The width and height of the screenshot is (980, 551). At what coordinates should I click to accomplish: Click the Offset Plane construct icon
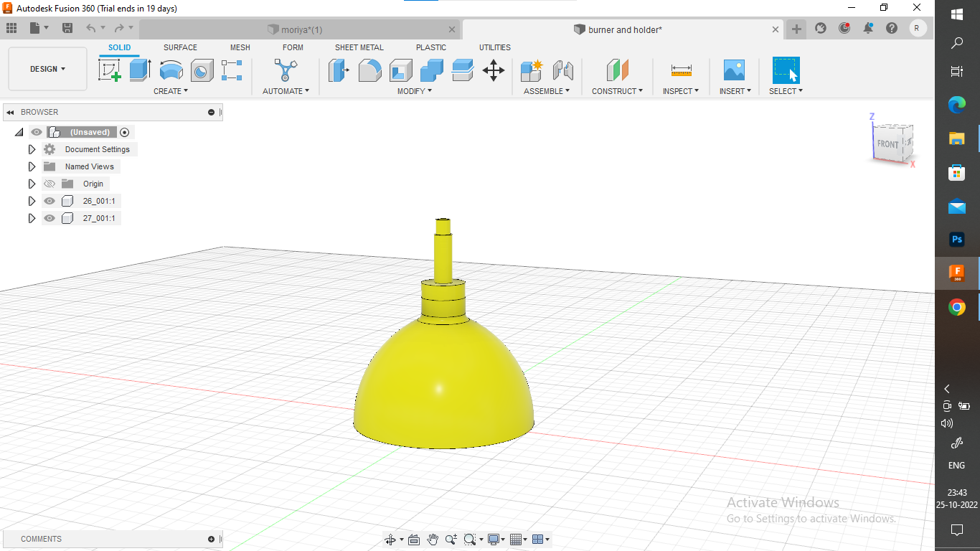coord(617,70)
